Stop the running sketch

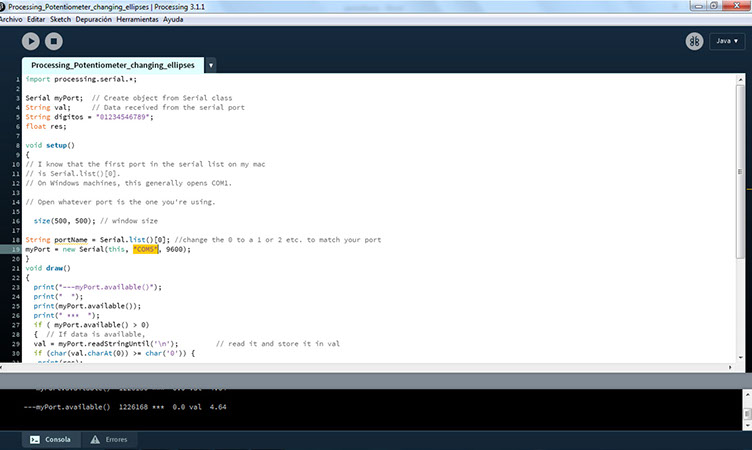[x=54, y=41]
